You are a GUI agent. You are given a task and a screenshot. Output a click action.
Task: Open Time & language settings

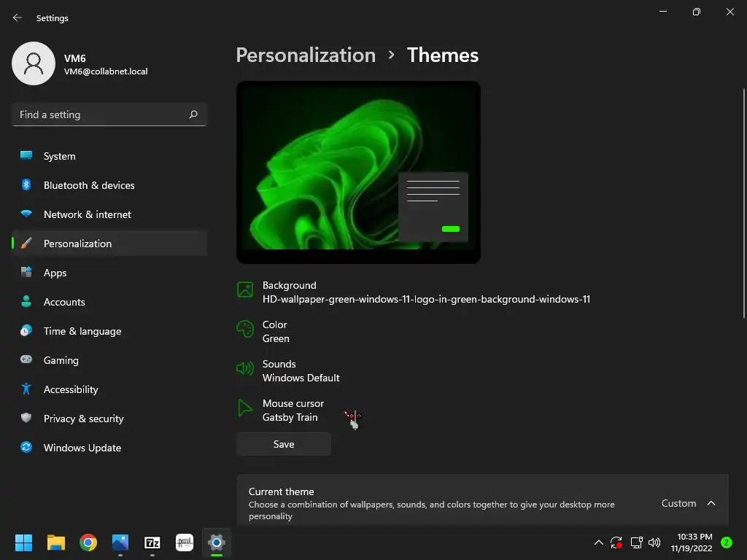(x=109, y=331)
